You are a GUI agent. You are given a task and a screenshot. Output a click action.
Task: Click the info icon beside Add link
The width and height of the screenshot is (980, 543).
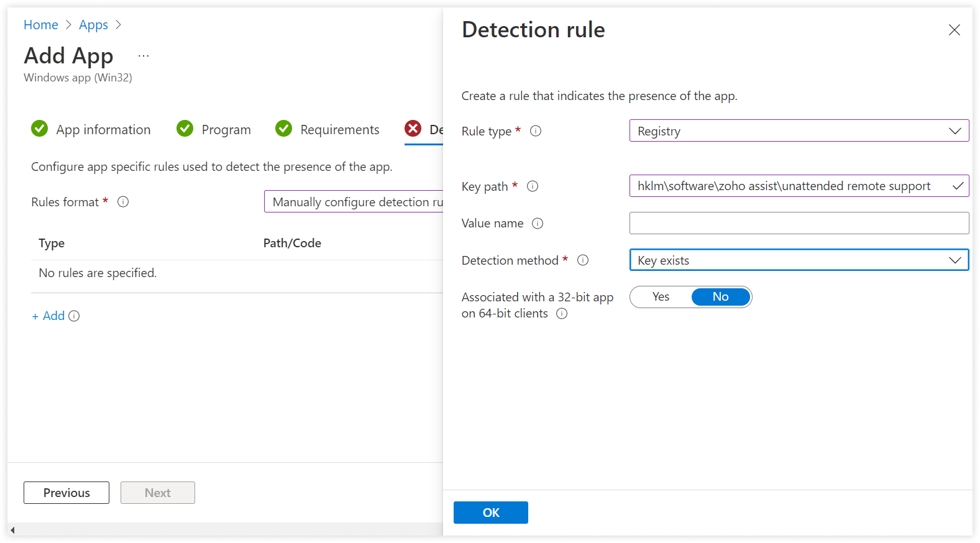click(74, 316)
